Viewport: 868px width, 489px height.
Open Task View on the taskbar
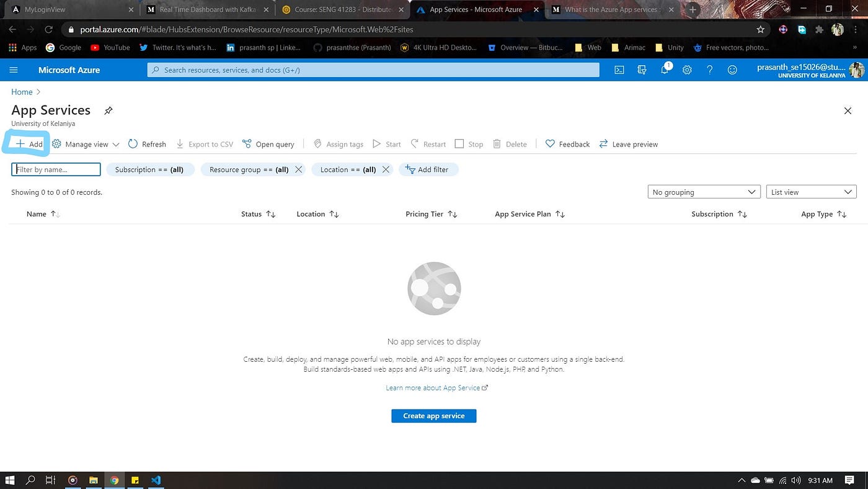coord(51,480)
